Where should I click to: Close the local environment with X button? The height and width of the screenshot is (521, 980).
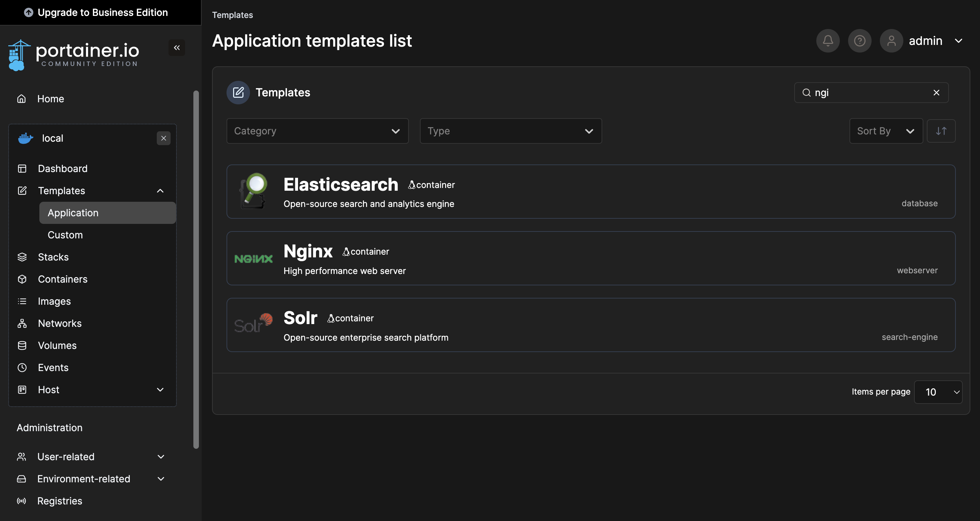click(x=164, y=138)
